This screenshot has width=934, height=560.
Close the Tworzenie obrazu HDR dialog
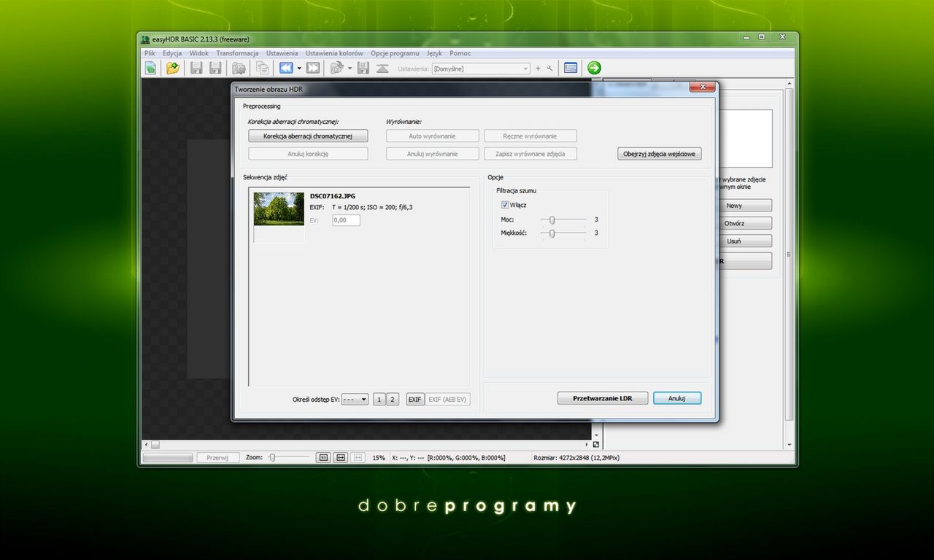(702, 87)
